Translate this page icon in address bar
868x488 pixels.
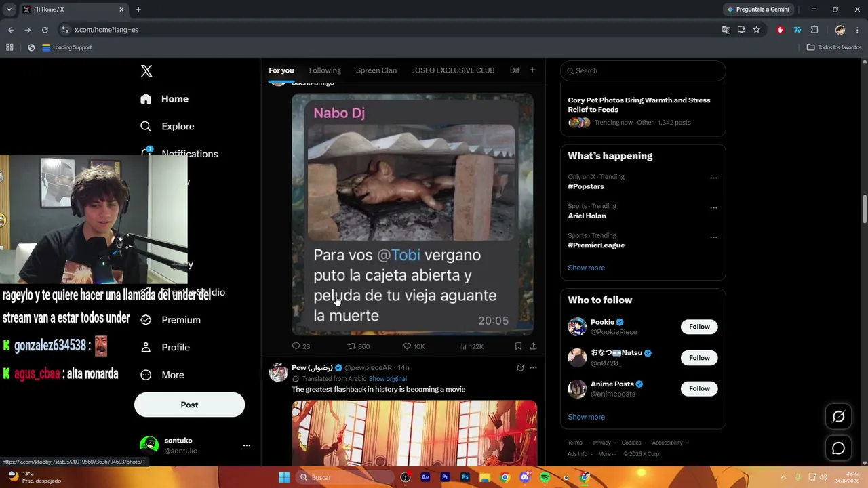[x=726, y=30]
